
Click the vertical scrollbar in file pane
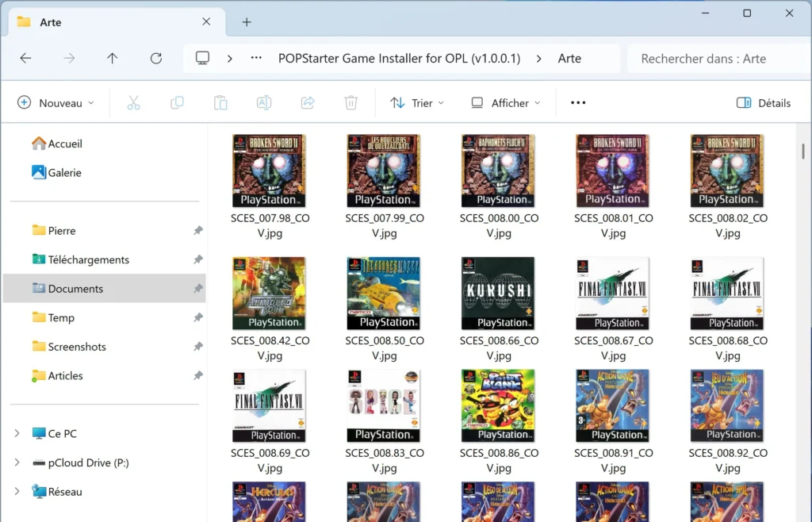[x=803, y=152]
